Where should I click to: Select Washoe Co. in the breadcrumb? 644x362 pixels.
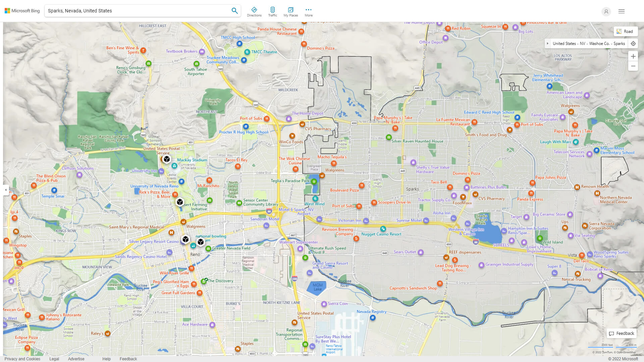pos(599,43)
